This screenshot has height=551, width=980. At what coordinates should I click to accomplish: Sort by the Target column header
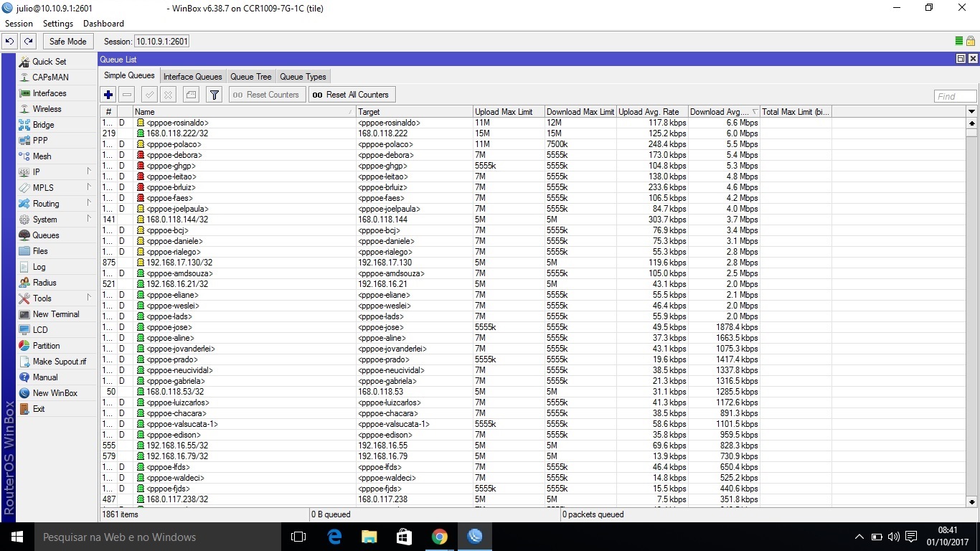414,112
